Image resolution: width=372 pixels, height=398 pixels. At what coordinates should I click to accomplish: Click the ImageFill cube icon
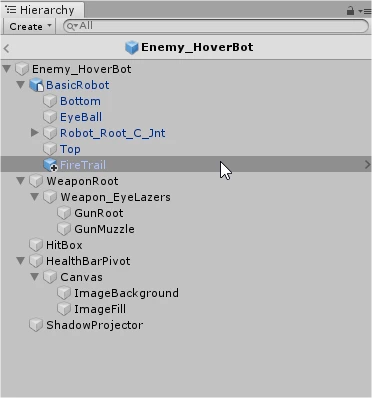tap(64, 309)
